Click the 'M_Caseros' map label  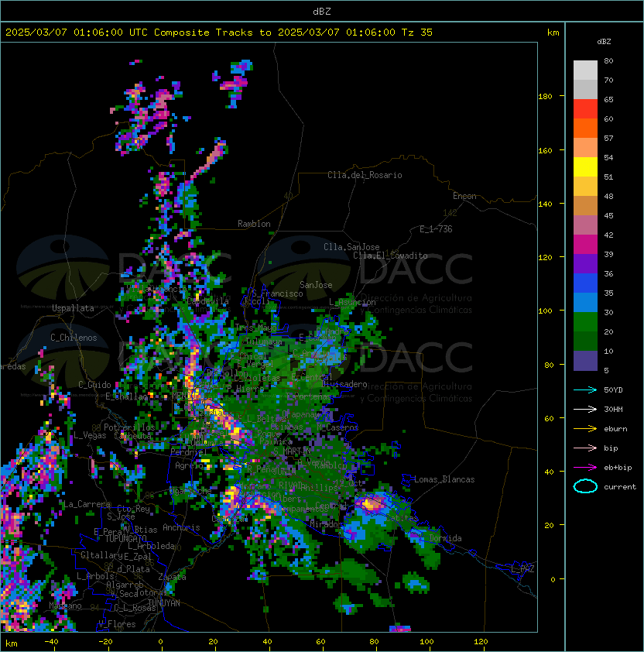click(x=337, y=427)
